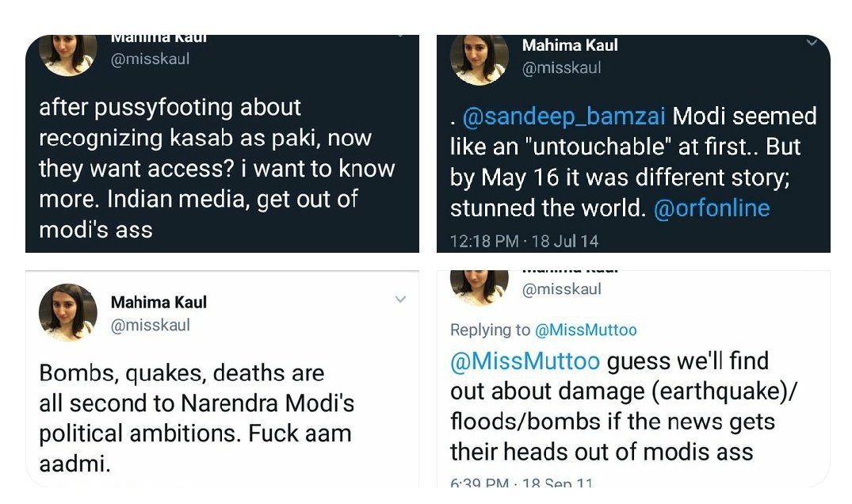Click the name Mahima Kaul on the "untouchable" tweet

pyautogui.click(x=570, y=45)
